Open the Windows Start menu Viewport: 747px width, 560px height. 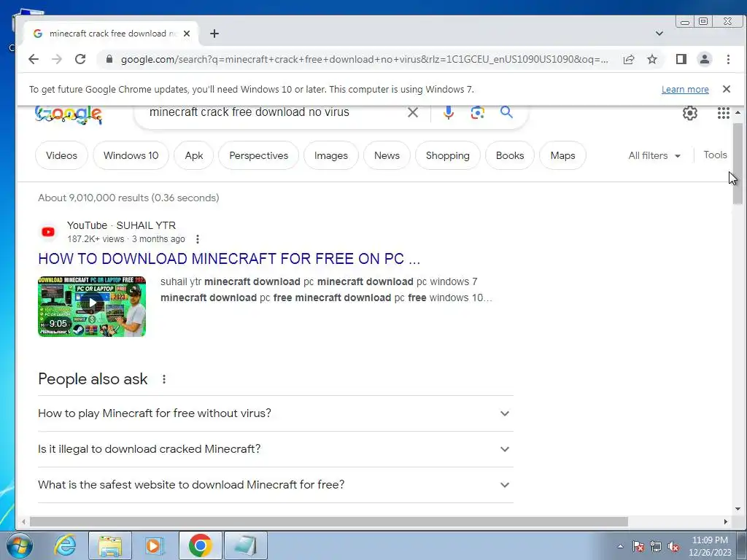(19, 545)
